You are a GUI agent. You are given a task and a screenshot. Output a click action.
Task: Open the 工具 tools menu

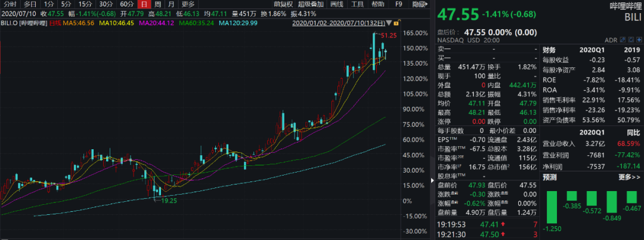click(x=358, y=5)
